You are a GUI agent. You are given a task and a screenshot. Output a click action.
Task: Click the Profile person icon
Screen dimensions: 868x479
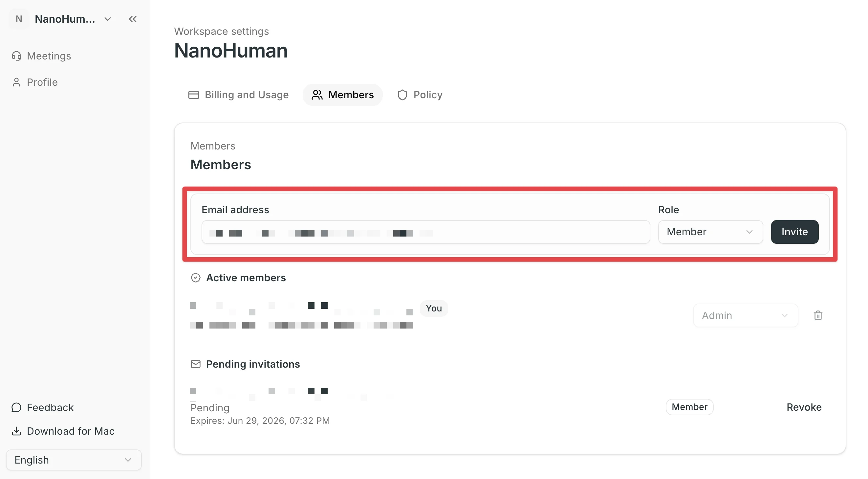click(16, 82)
